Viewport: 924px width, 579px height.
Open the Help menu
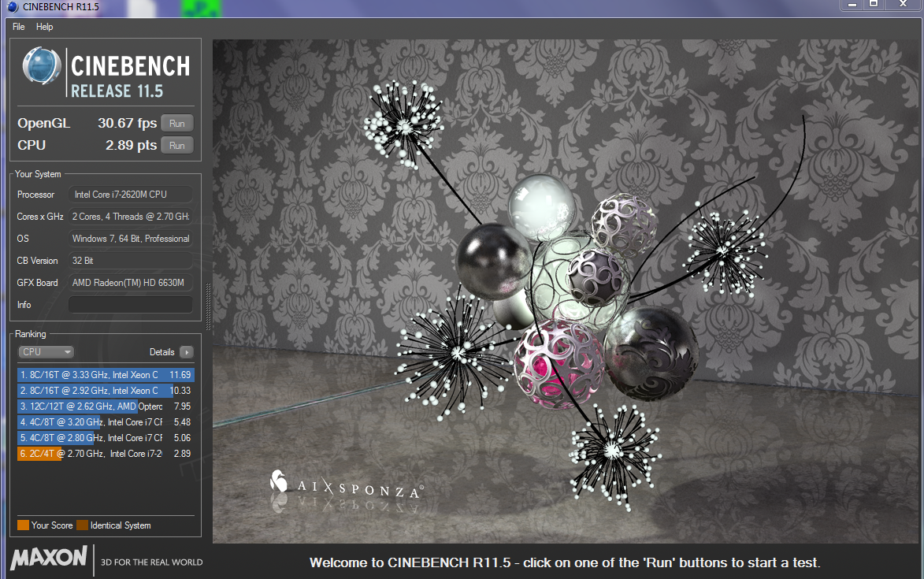(44, 27)
